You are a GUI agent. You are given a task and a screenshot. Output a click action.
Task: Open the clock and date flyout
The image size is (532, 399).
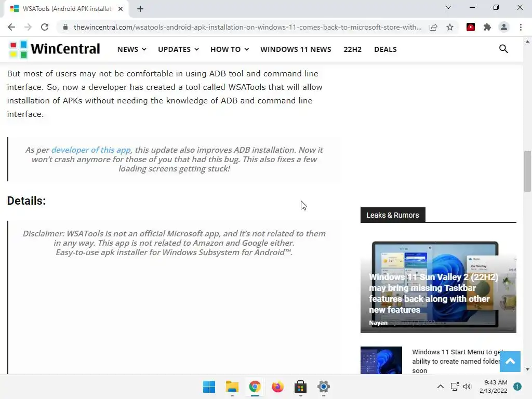pos(494,387)
